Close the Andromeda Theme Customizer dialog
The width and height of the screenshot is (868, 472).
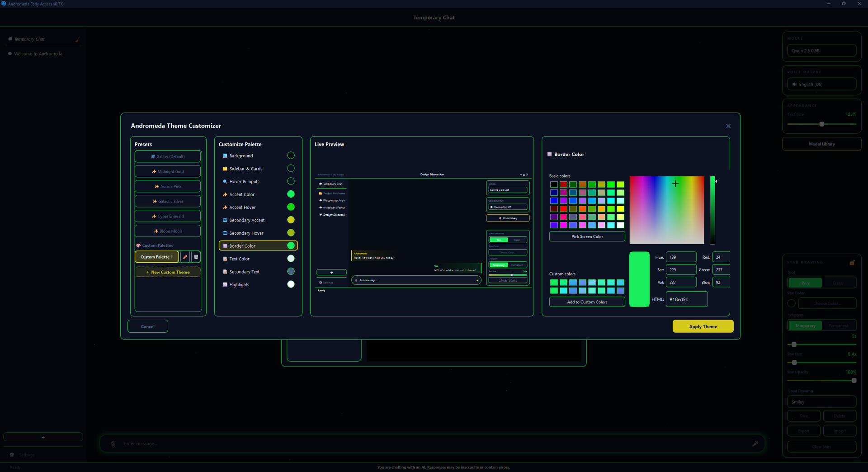click(728, 126)
